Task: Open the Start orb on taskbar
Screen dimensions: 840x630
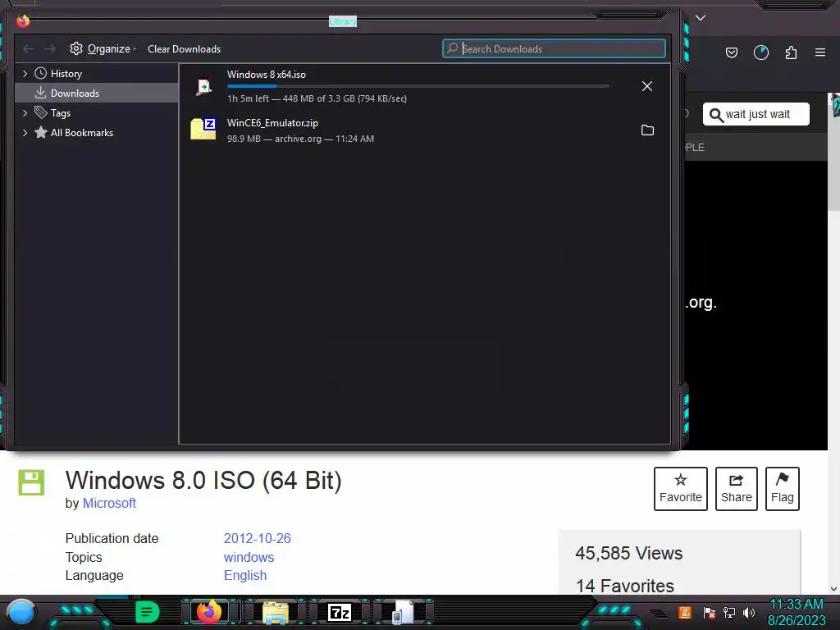Action: click(x=21, y=612)
